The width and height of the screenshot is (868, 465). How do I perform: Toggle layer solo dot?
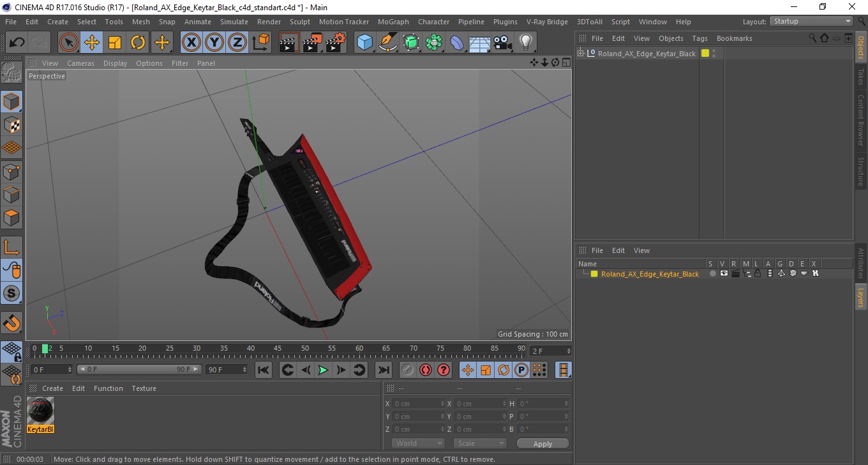(712, 273)
